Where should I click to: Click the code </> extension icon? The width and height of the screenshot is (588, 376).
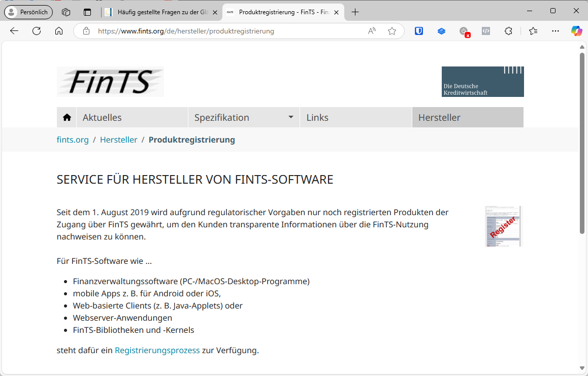tap(485, 31)
